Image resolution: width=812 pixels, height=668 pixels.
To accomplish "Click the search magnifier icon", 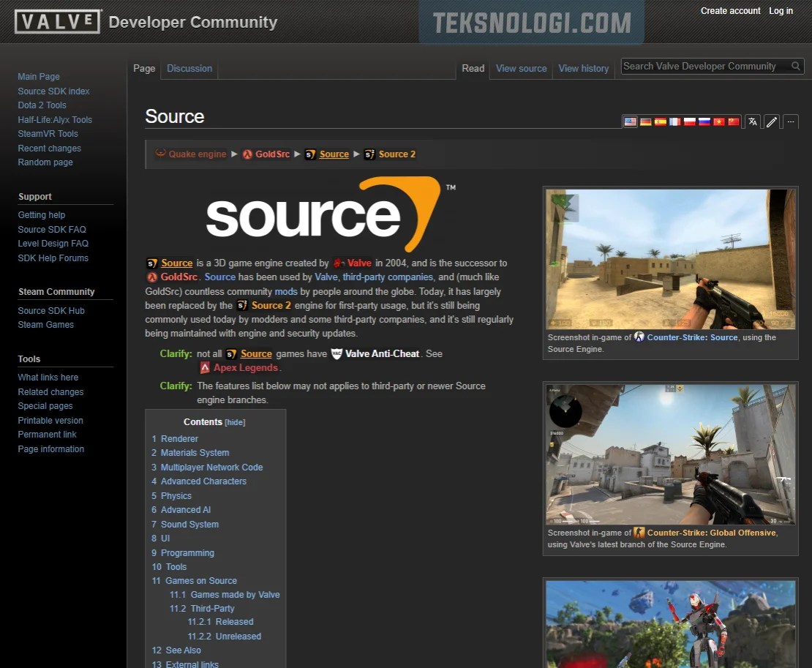I will pyautogui.click(x=796, y=66).
